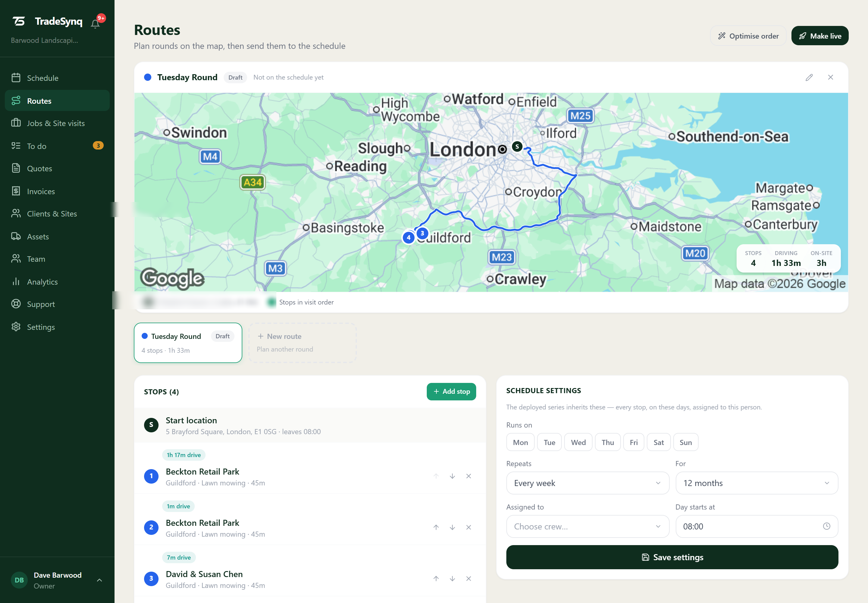Image resolution: width=868 pixels, height=603 pixels.
Task: Open Jobs & Site visits
Action: pos(57,123)
